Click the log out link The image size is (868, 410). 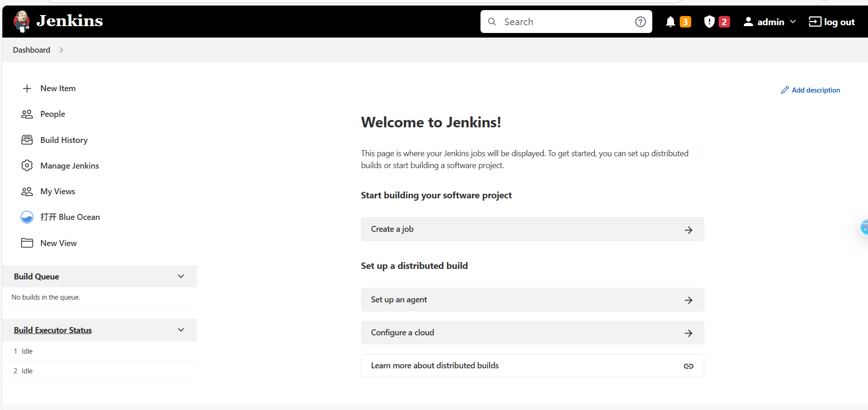click(x=839, y=22)
